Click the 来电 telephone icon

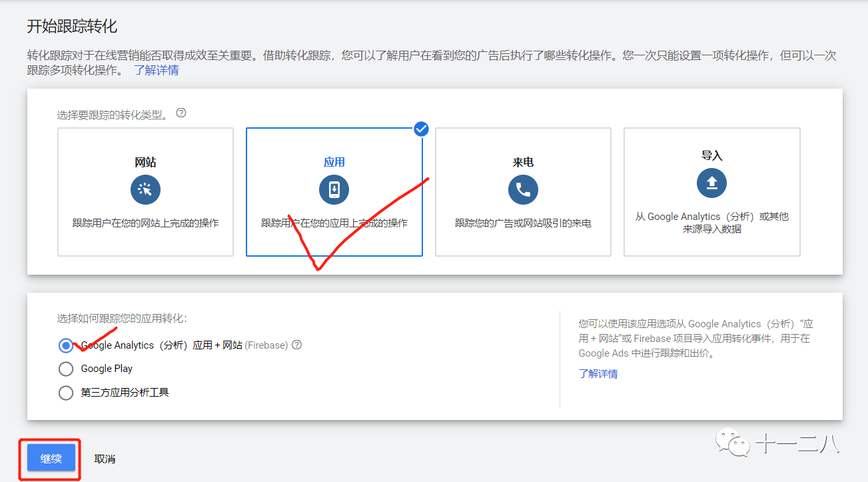point(523,189)
